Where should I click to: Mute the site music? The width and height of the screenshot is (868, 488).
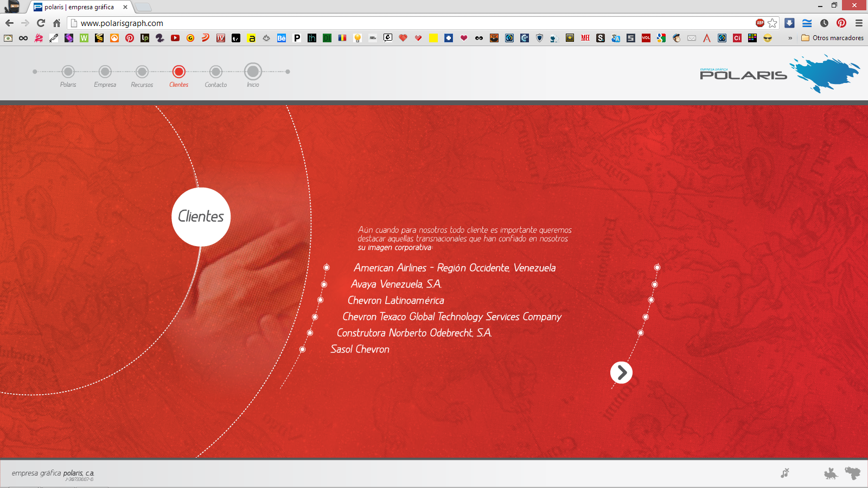785,473
